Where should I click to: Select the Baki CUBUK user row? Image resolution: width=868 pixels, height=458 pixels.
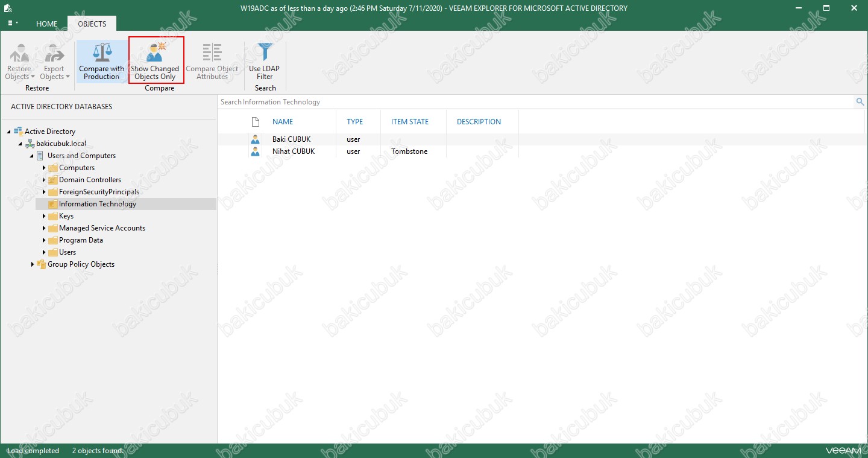click(541, 139)
